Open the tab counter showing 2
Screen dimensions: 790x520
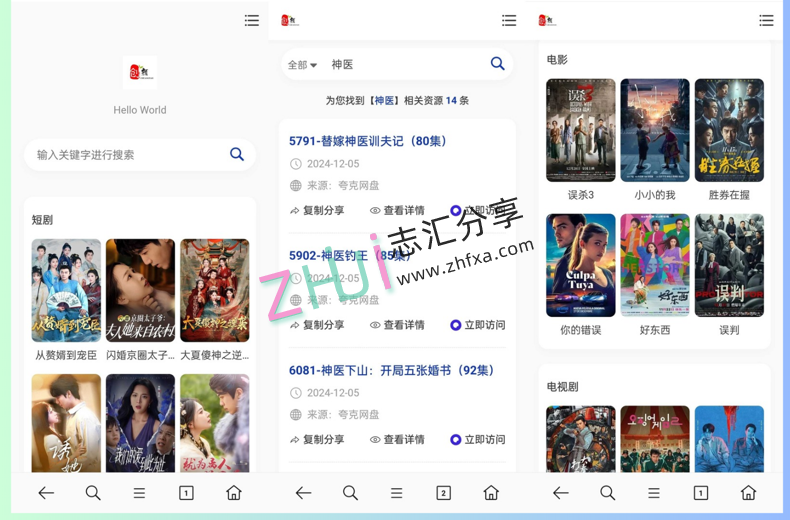(443, 493)
